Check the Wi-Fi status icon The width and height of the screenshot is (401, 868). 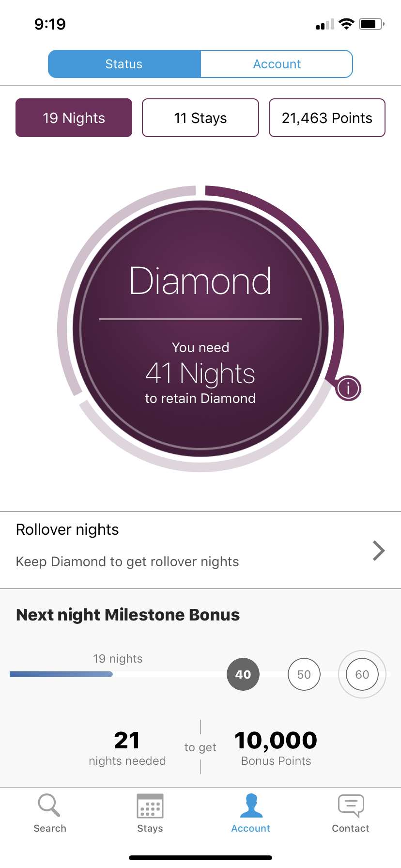click(346, 24)
